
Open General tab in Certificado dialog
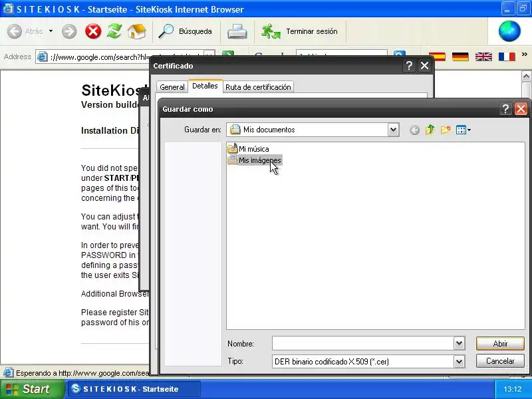[172, 87]
